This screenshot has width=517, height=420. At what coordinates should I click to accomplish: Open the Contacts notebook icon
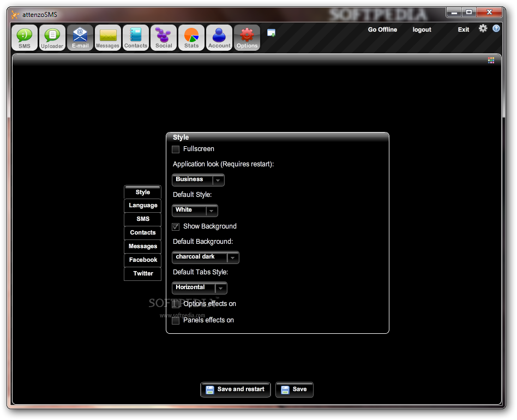(x=135, y=38)
